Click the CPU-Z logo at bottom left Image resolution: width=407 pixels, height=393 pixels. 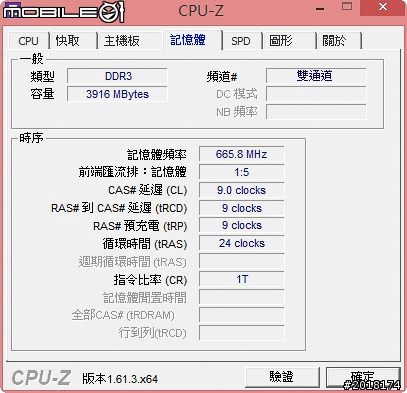[41, 378]
